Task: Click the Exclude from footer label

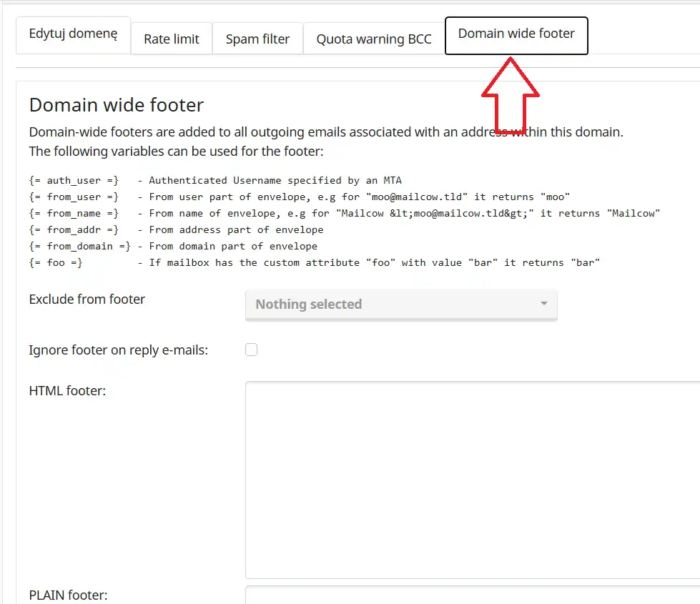Action: (87, 299)
